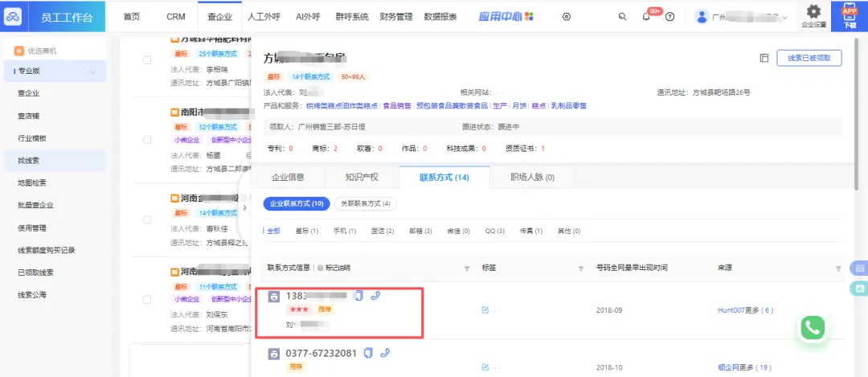Open the Hunt007更多 (6) source link
868x377 pixels.
point(745,310)
